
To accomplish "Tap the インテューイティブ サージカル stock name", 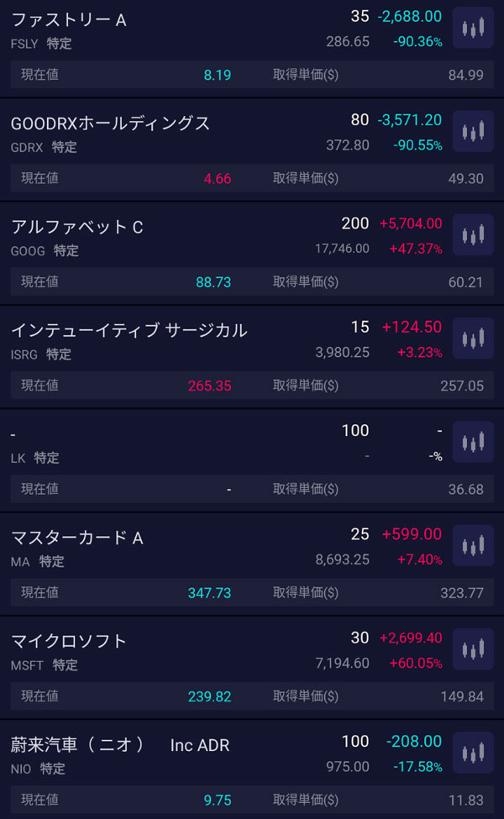I will click(x=129, y=330).
